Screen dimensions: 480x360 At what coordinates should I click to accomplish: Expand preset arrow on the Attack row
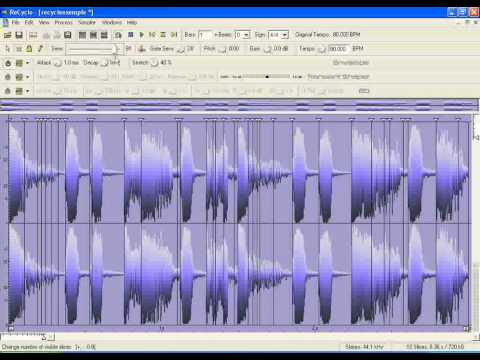tap(28, 63)
